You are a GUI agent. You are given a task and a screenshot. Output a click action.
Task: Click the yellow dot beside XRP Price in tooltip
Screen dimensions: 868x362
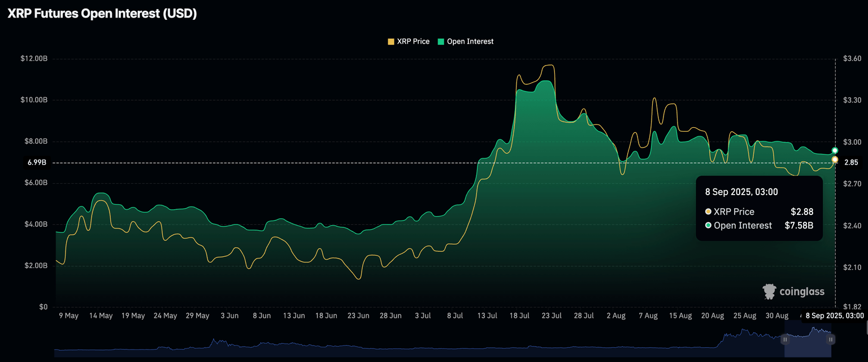point(708,212)
